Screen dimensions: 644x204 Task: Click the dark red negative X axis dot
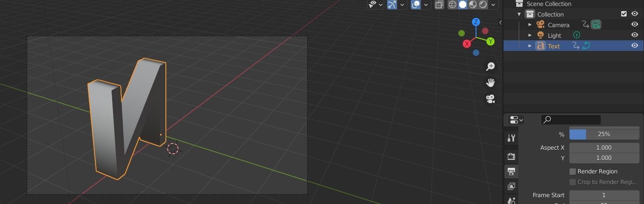485,31
